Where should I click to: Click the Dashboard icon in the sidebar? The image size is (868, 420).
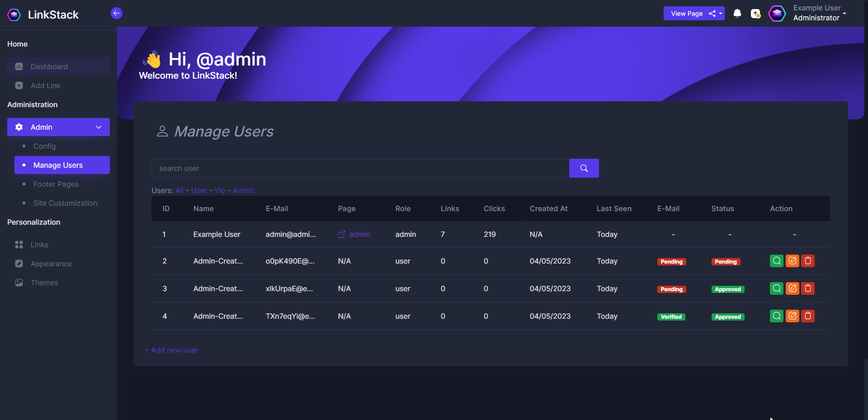pyautogui.click(x=19, y=66)
